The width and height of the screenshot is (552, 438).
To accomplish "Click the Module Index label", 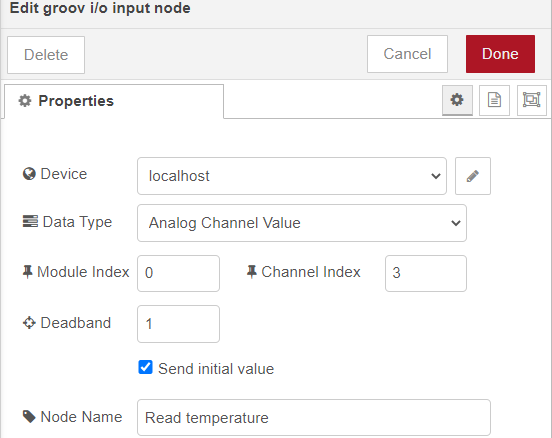I will coord(83,272).
